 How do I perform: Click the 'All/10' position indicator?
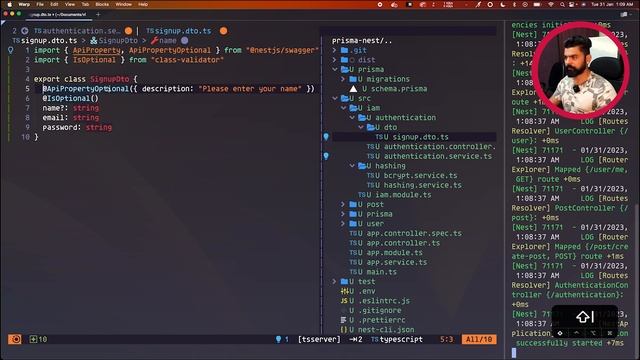479,339
